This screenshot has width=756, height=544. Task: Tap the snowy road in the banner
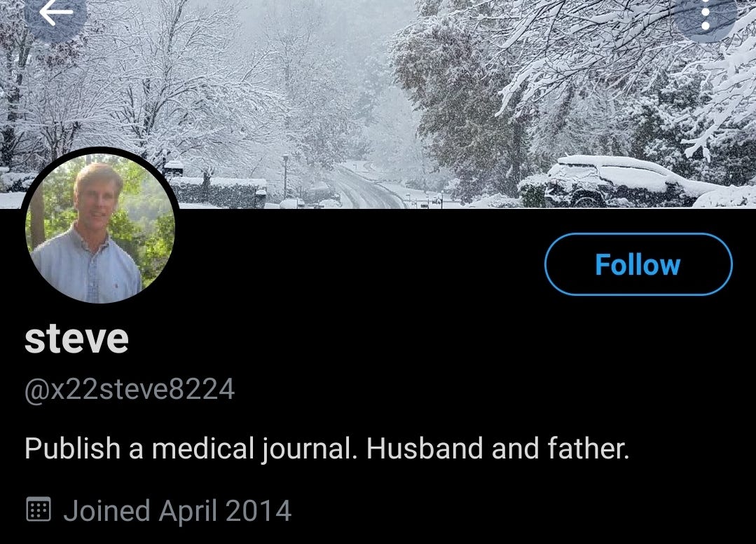point(364,188)
